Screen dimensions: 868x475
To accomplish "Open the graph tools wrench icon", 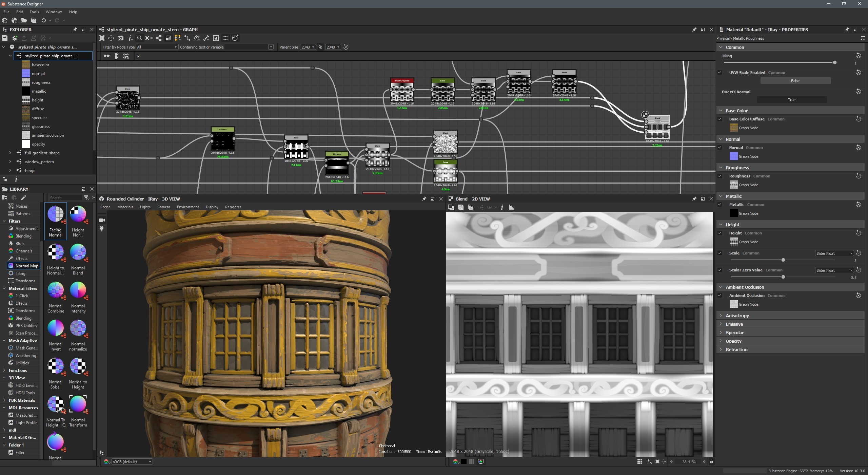I will click(206, 38).
